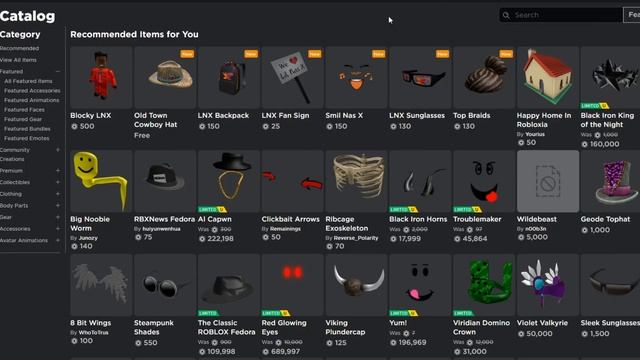Select the Al Capwn hat image

tap(229, 181)
